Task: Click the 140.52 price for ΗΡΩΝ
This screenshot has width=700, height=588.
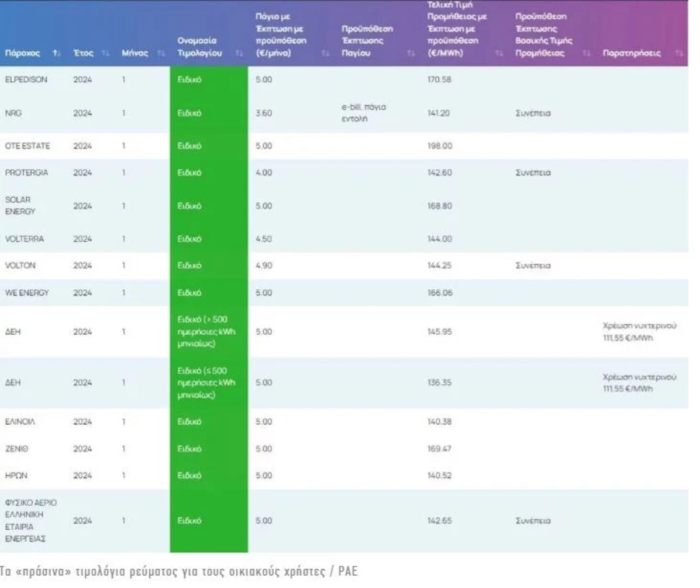Action: [x=440, y=475]
